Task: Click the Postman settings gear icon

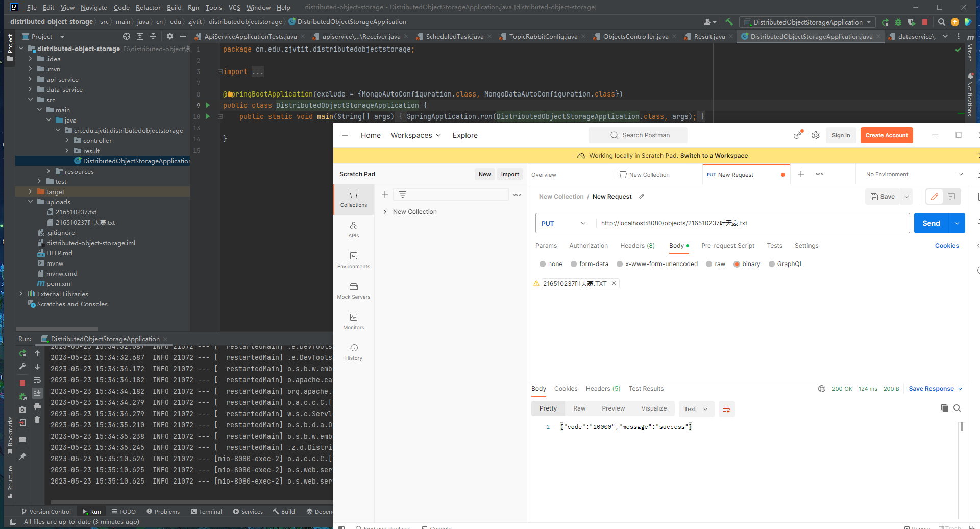Action: 816,135
